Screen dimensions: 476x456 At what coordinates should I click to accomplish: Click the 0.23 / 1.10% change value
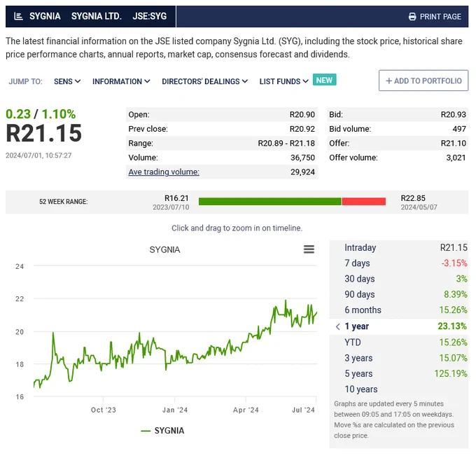click(41, 114)
